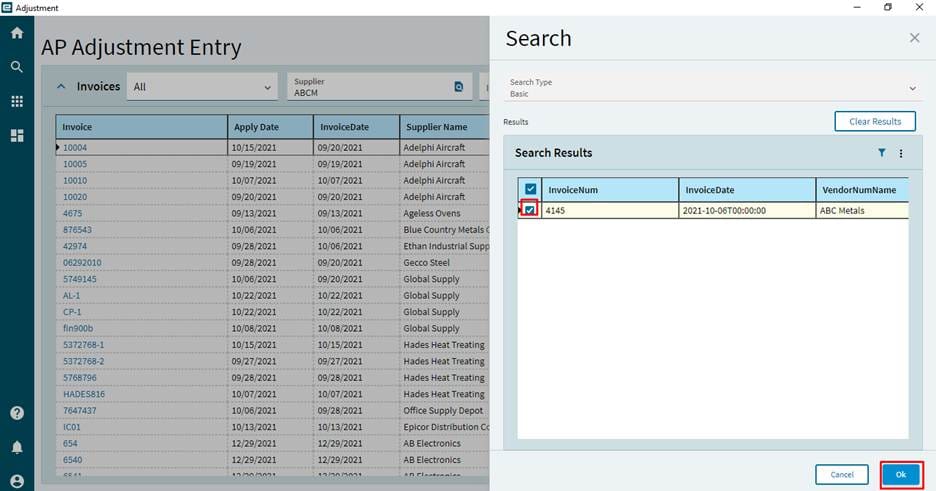Click Blue Country Metals supplier cell
The width and height of the screenshot is (936, 491).
tap(446, 230)
